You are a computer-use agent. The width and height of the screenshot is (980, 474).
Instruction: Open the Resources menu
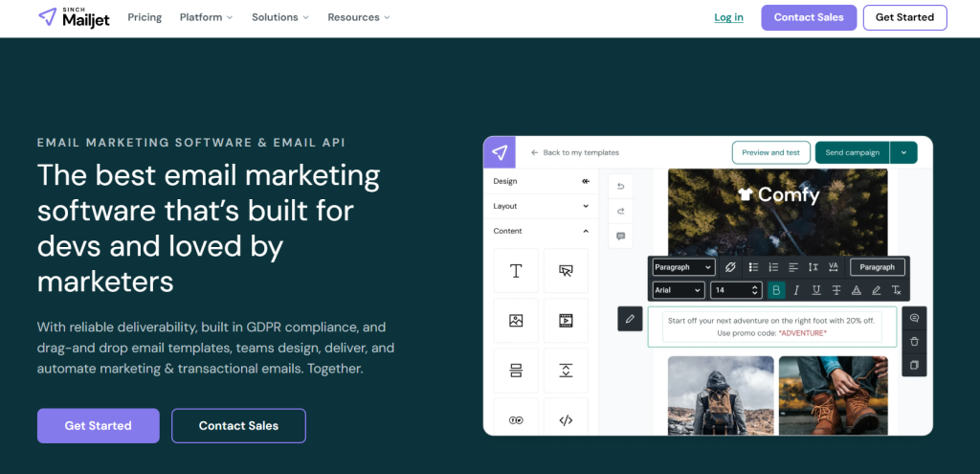tap(359, 17)
